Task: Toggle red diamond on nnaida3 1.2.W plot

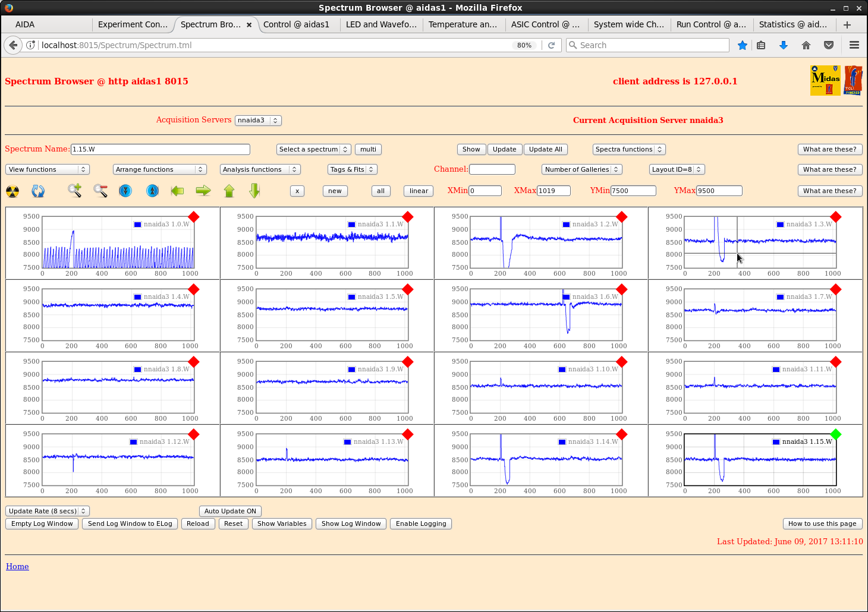Action: 622,217
